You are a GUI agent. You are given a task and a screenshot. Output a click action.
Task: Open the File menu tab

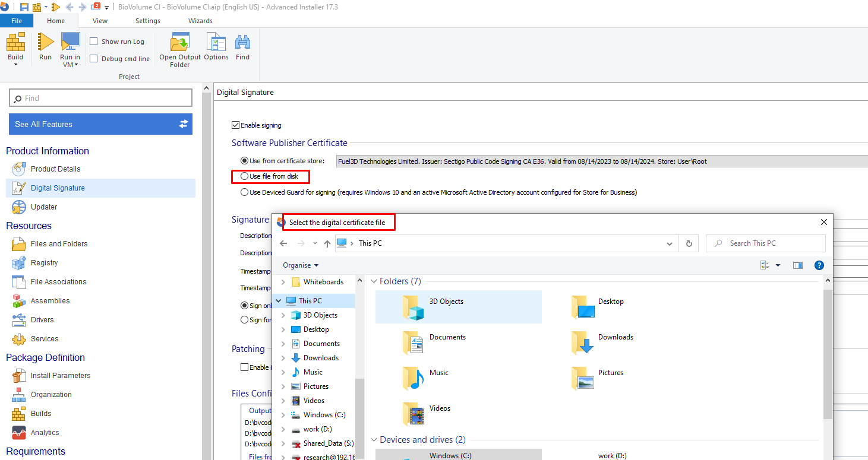(17, 21)
